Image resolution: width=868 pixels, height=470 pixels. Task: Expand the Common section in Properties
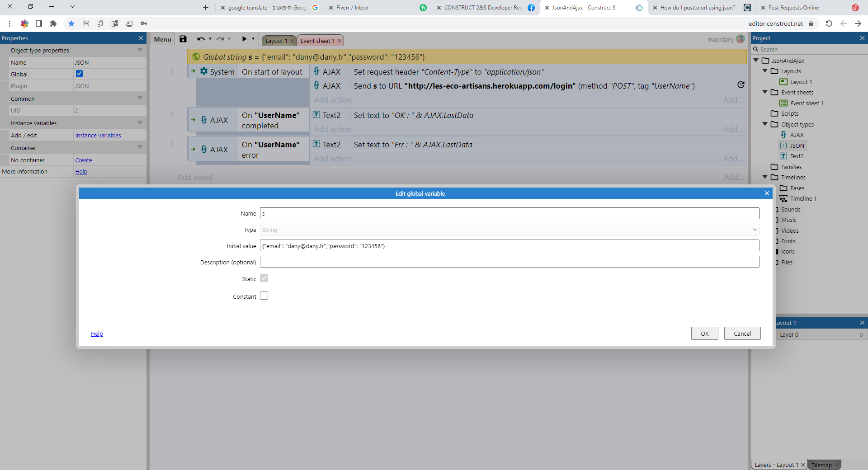click(140, 98)
